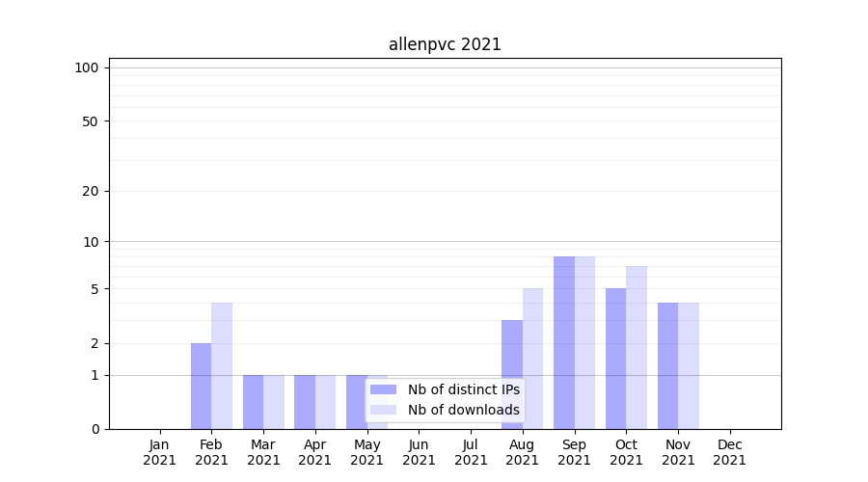Select the Sep 2021 distinct IPs bar

563,342
